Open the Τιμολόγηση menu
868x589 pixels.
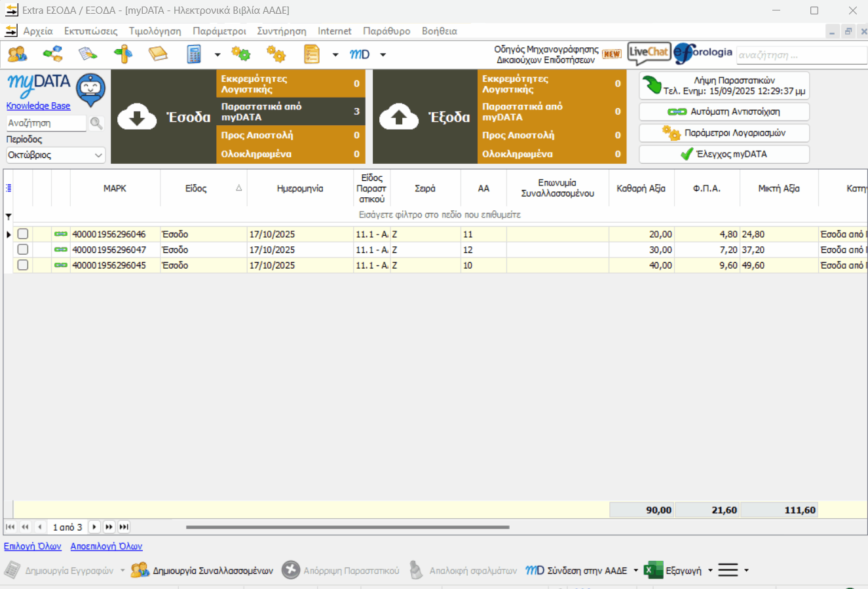[155, 31]
